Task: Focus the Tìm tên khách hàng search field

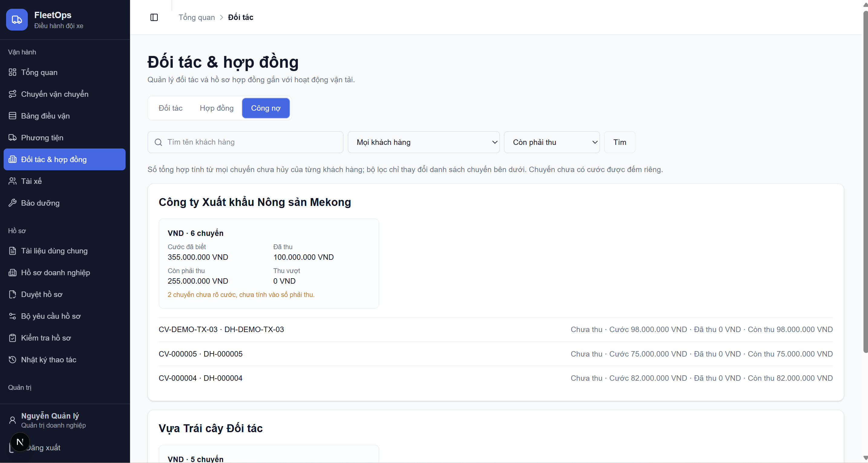Action: pos(245,142)
